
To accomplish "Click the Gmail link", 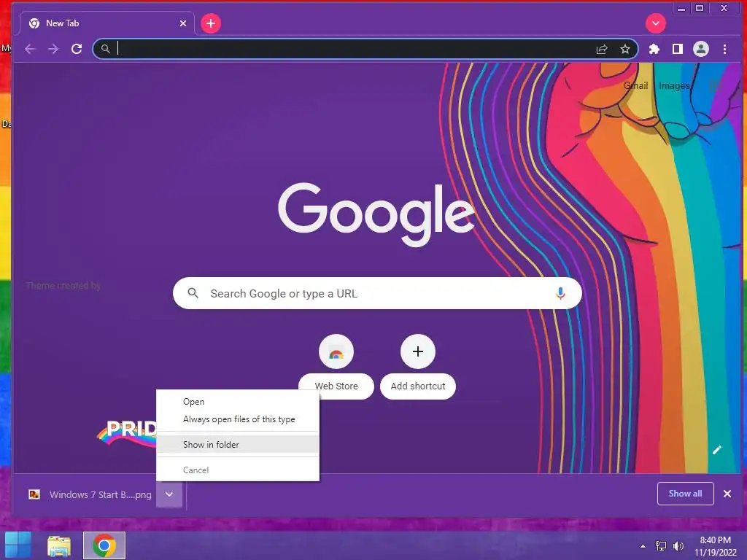I will coord(636,86).
